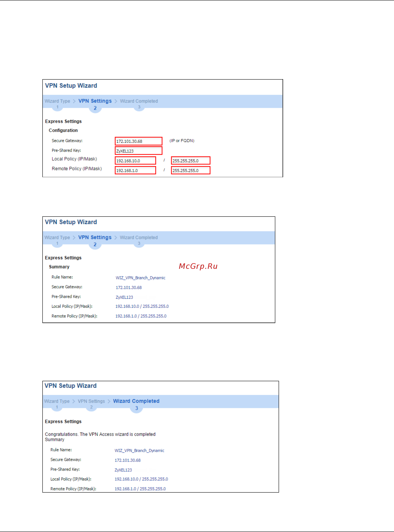This screenshot has width=394, height=532.
Task: Select Wizard Completed step in Summary wizard
Action: tap(139, 238)
